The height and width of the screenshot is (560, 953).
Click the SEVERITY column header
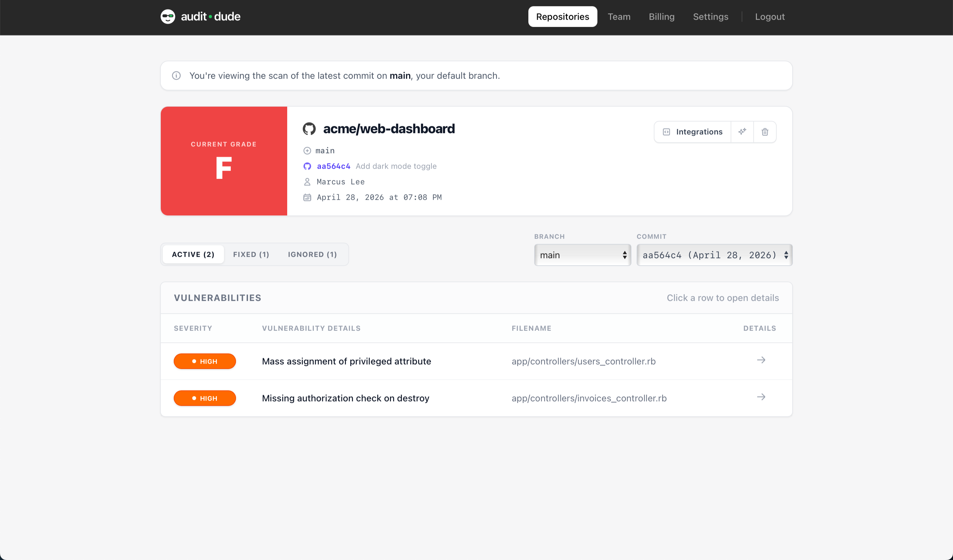coord(193,328)
